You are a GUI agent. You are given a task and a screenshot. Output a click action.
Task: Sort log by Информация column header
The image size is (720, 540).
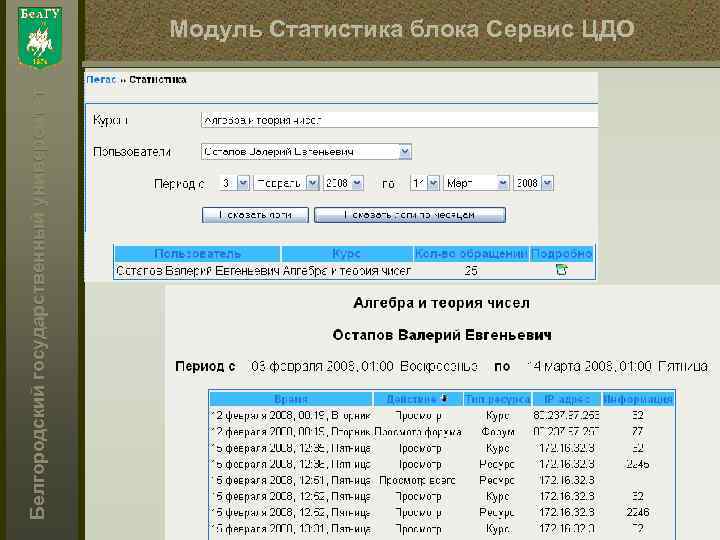click(638, 399)
